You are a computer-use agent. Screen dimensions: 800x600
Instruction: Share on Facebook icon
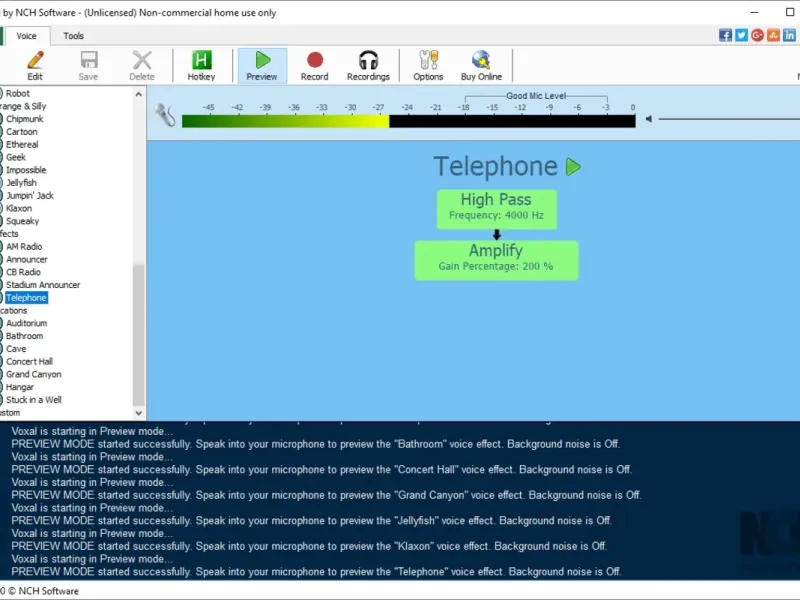pyautogui.click(x=725, y=35)
